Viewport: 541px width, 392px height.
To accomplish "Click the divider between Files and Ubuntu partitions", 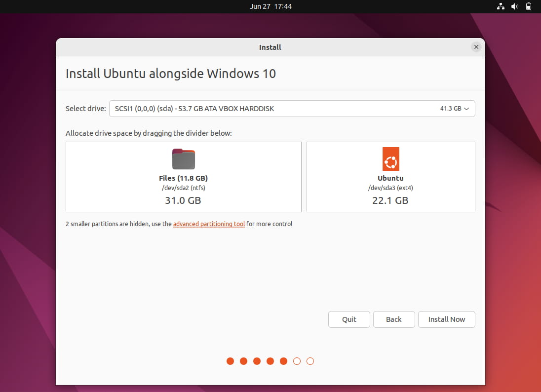I will coord(304,177).
